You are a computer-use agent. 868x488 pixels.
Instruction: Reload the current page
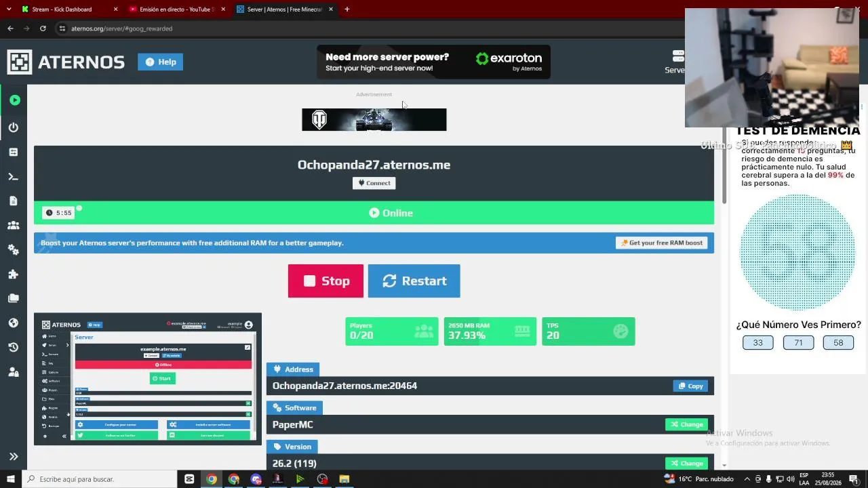coord(43,28)
